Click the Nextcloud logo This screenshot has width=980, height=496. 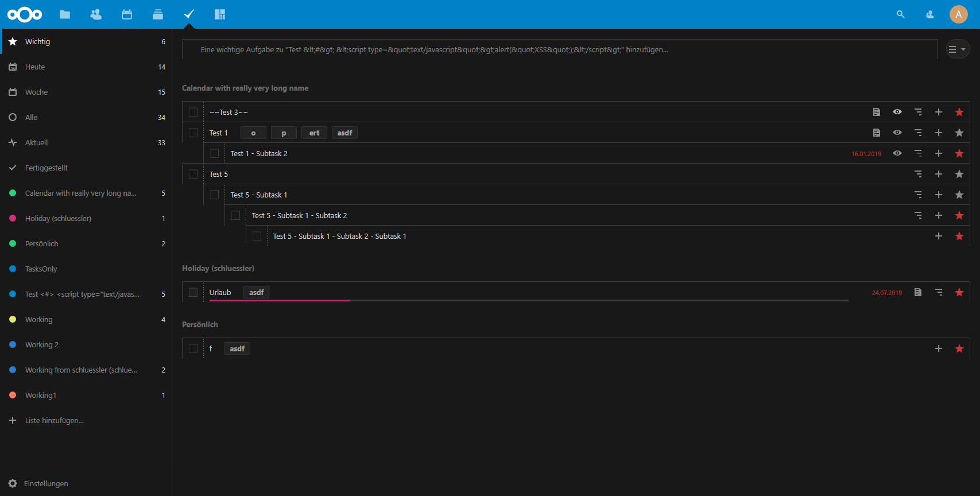25,14
